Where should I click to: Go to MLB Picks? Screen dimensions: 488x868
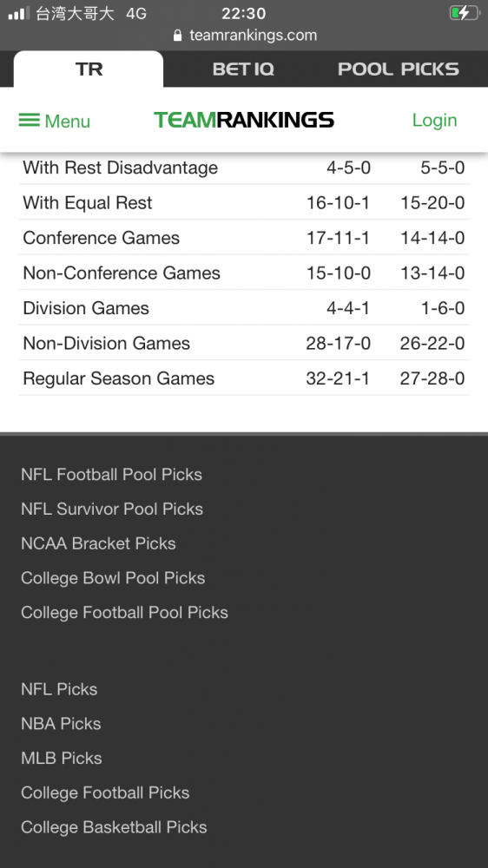[x=62, y=758]
